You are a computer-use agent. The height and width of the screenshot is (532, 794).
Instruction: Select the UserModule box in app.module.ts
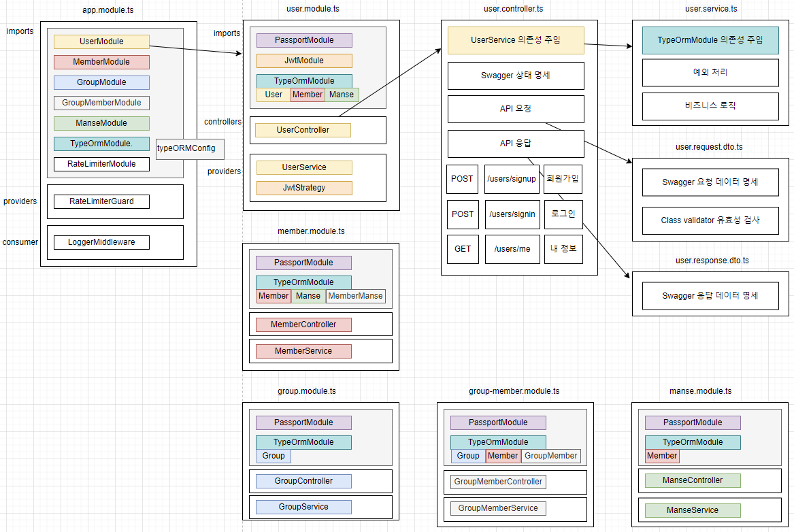click(101, 41)
